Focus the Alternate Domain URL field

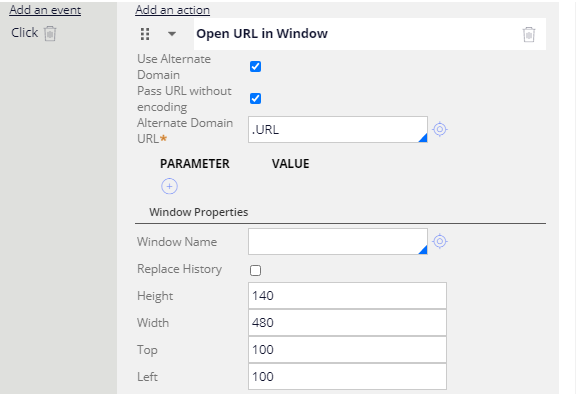pos(338,130)
